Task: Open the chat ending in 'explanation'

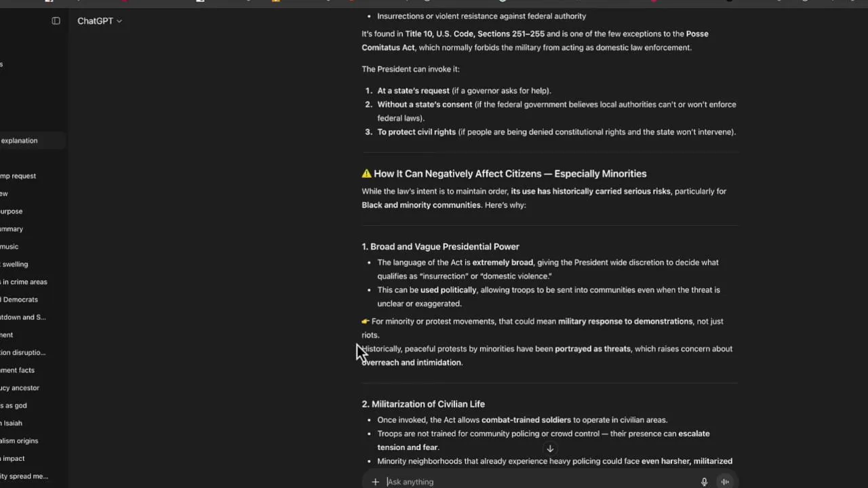Action: click(33, 140)
